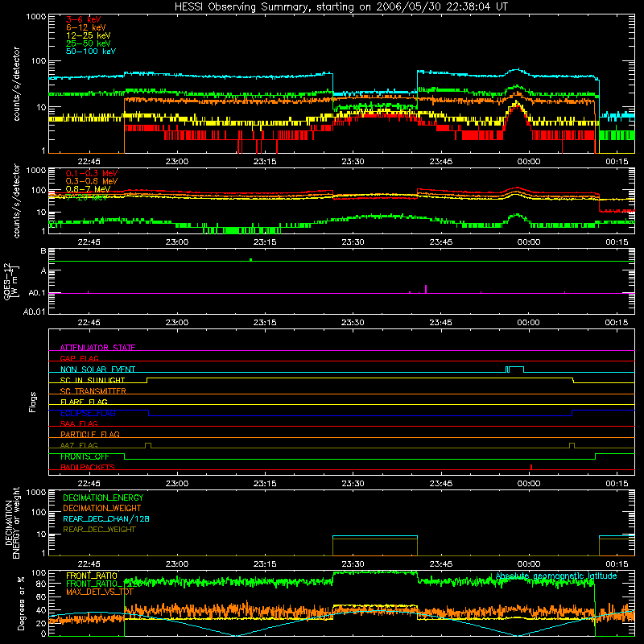Image resolution: width=644 pixels, height=644 pixels.
Task: Click the magenta GOES spike near 23:42
Action: coord(426,289)
